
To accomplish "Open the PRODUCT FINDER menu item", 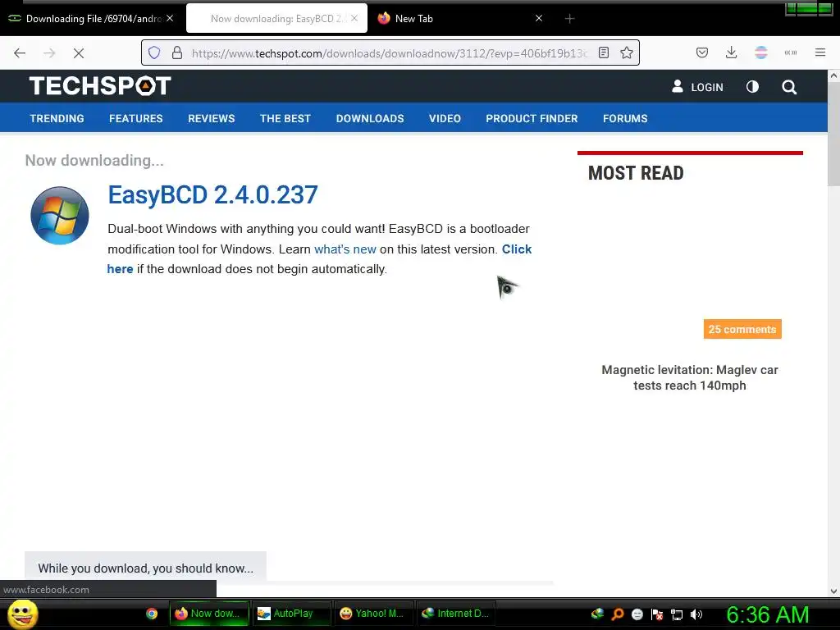I will pyautogui.click(x=532, y=118).
